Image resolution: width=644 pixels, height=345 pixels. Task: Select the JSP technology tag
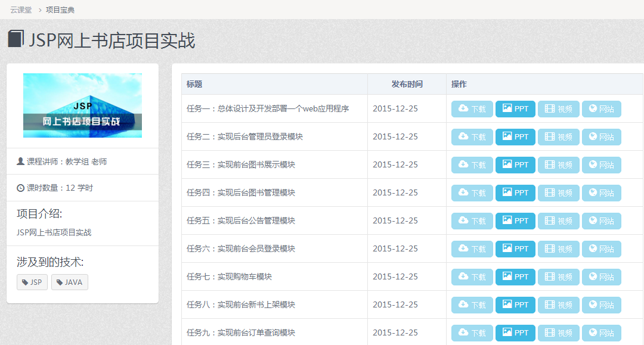point(32,282)
